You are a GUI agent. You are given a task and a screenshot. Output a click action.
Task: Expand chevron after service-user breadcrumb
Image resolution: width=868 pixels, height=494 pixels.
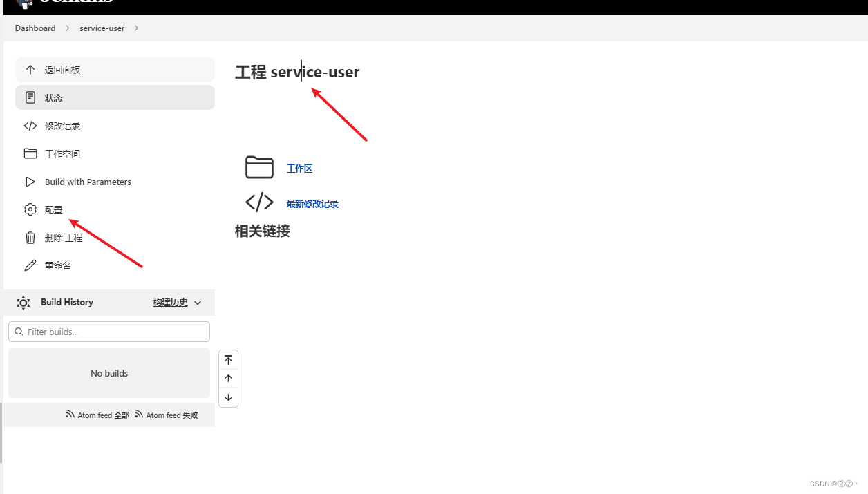[x=136, y=28]
